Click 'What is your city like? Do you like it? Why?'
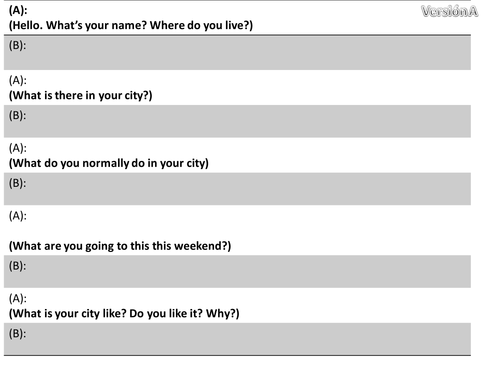Screen dimensions: 500x375 click(124, 314)
